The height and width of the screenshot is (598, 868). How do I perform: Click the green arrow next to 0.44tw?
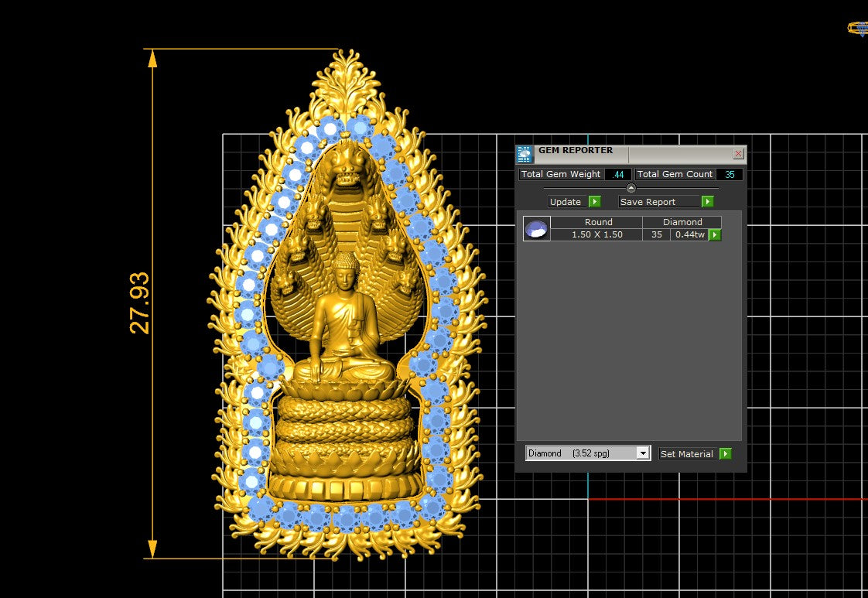pos(715,234)
